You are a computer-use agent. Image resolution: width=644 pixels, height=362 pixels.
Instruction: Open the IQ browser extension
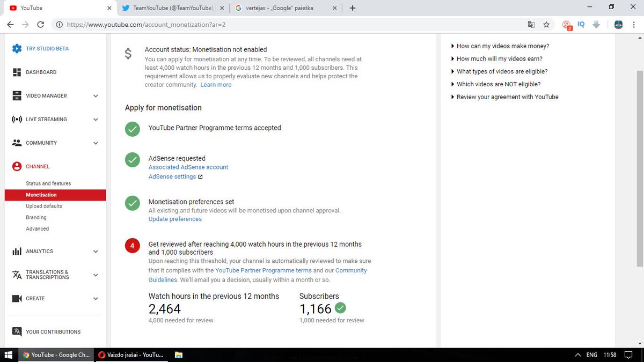(x=581, y=25)
